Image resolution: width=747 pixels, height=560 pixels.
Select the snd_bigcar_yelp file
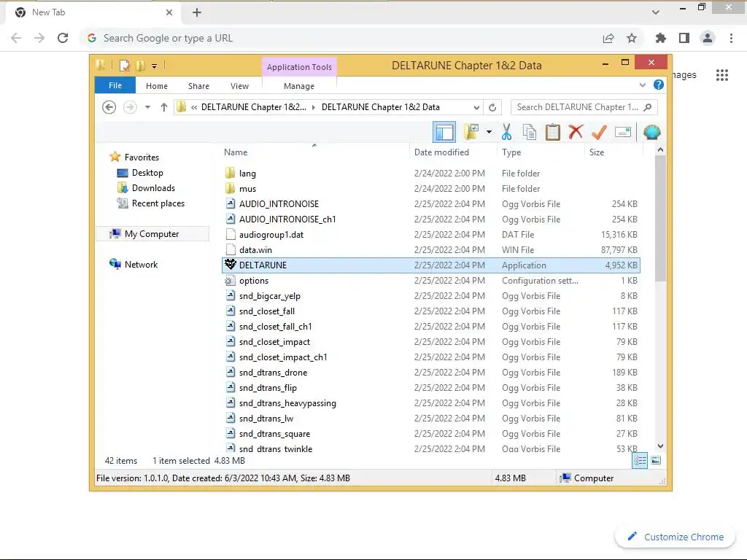431,296
